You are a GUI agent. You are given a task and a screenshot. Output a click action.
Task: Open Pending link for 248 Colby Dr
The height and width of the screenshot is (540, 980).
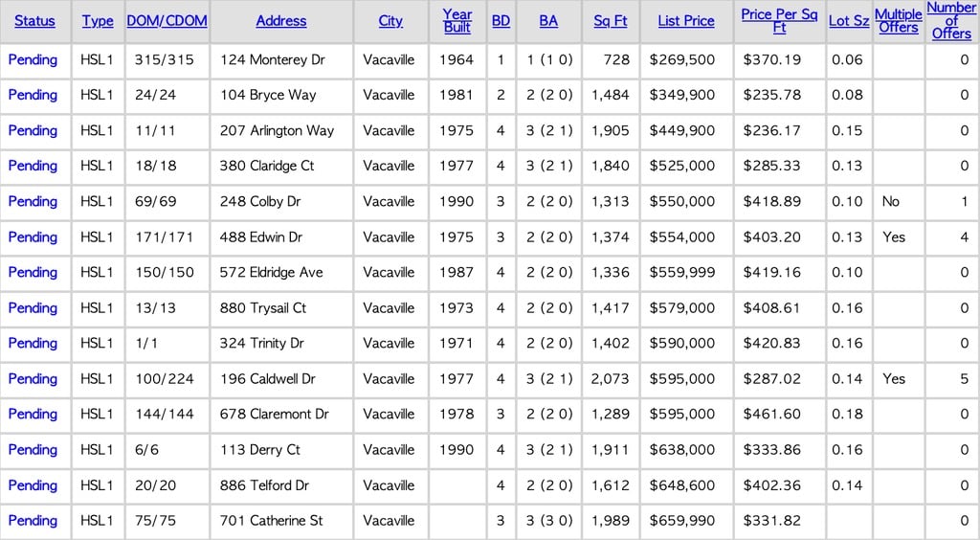coord(33,201)
